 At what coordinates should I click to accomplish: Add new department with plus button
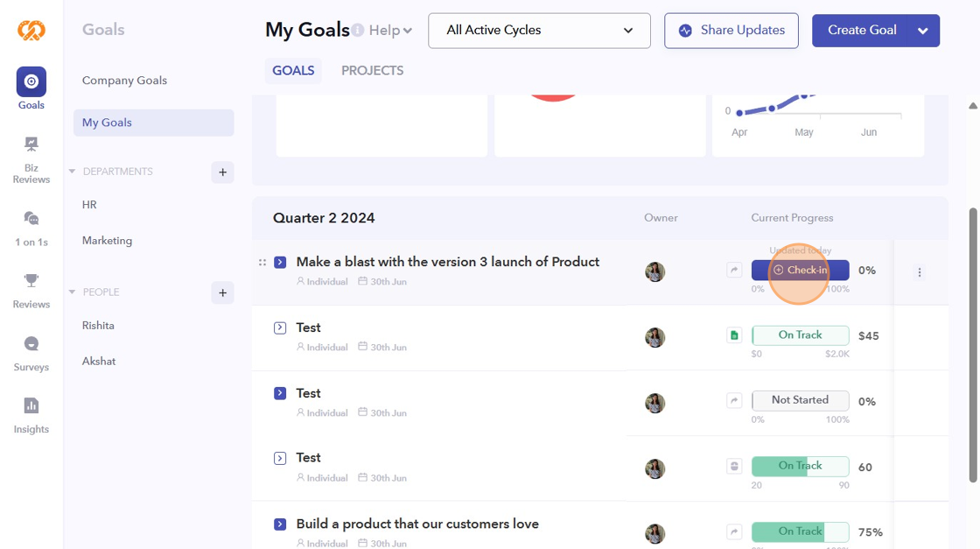point(222,172)
